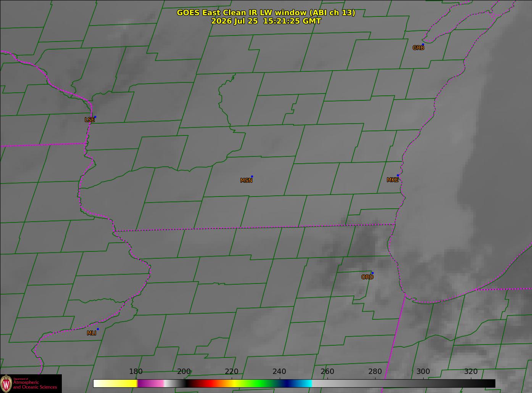Click the 260 temperature scale label
Viewport: 532px width, 393px height.
coord(327,372)
